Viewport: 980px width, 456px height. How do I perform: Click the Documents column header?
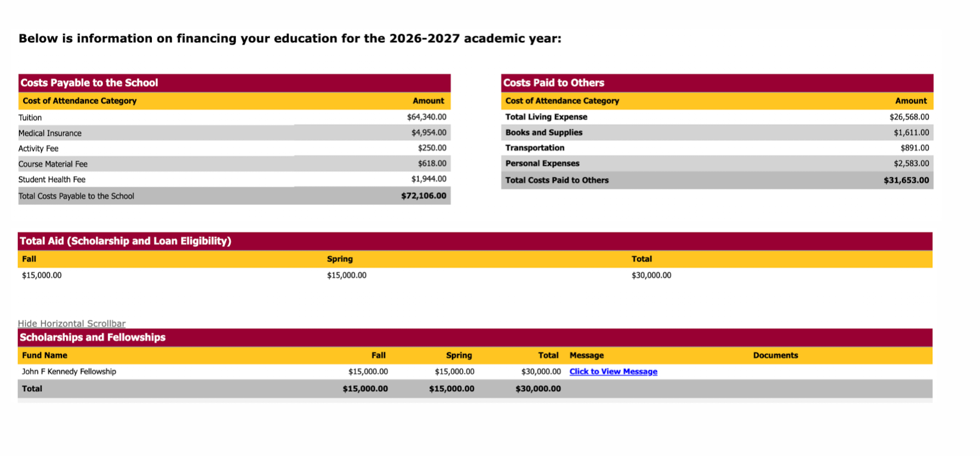tap(775, 355)
